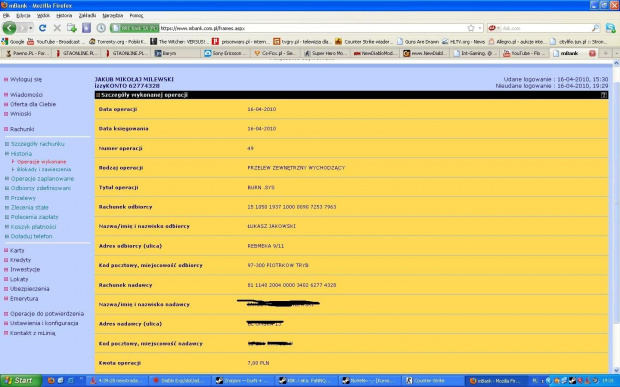
Task: Close the mBank tab with the red X
Action: coord(592,53)
